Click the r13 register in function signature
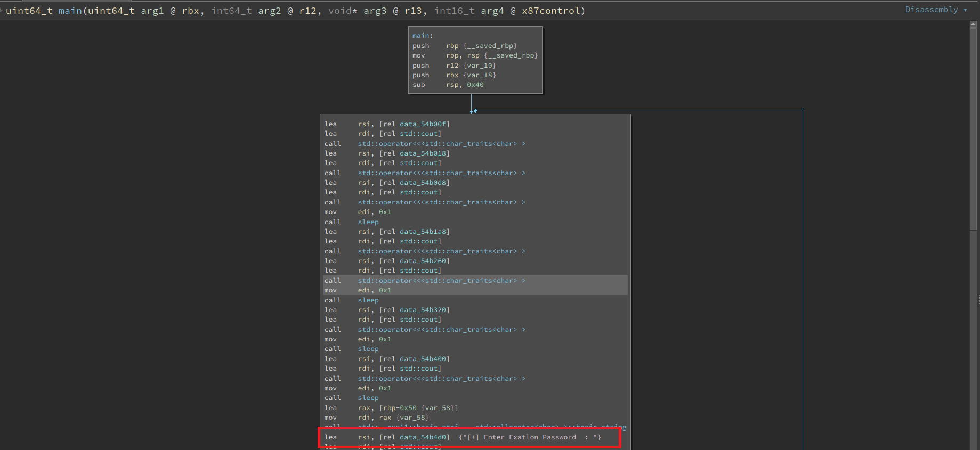 point(413,11)
